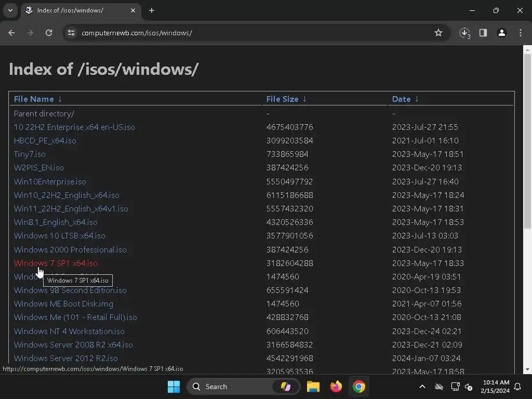The image size is (532, 399).
Task: Download Windows 7 SP1 x64.iso
Action: (x=56, y=263)
